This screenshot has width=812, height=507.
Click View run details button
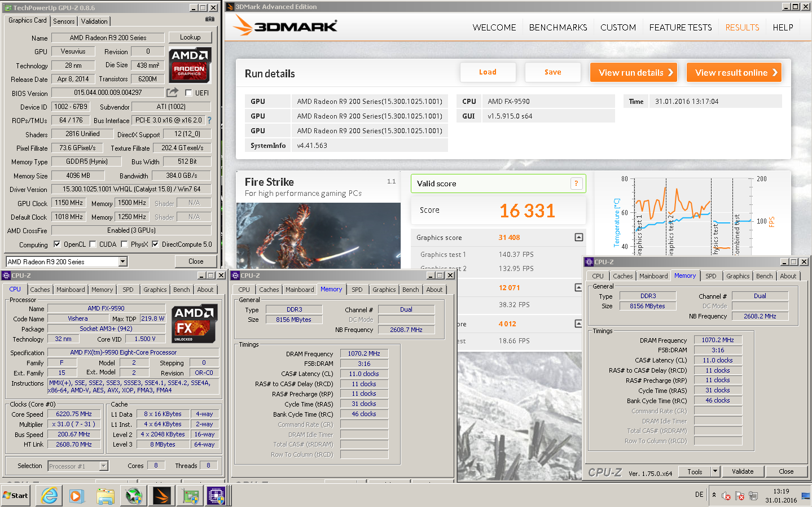coord(634,72)
